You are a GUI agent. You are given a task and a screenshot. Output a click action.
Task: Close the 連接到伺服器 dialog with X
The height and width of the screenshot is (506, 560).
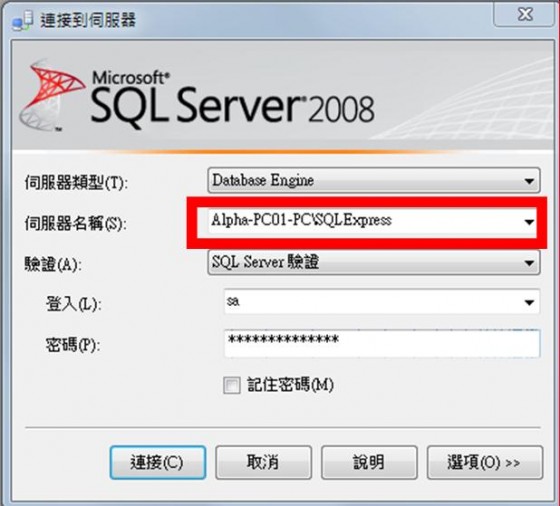[x=525, y=14]
